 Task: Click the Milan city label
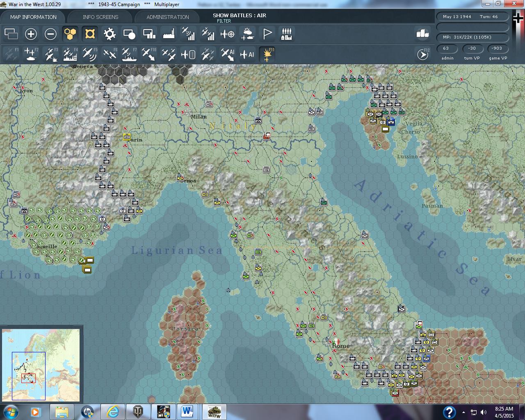coord(199,116)
